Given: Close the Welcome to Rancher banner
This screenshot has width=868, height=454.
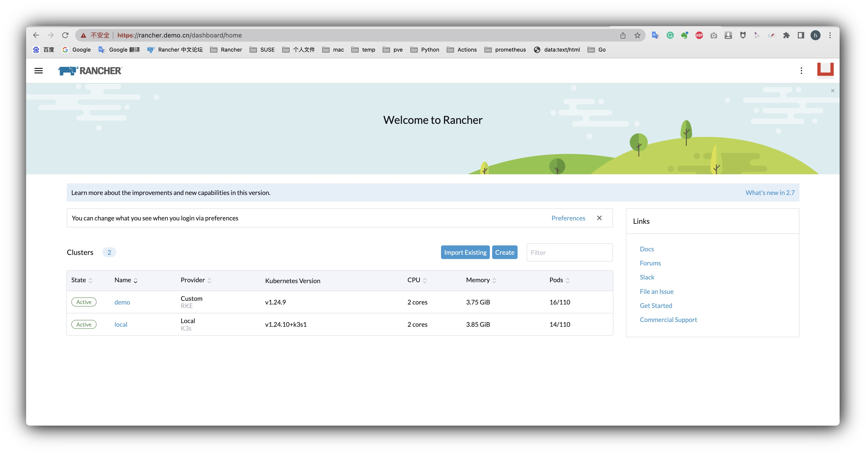Looking at the screenshot, I should tap(833, 91).
